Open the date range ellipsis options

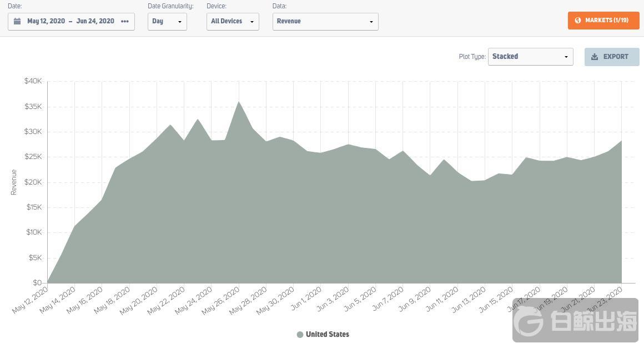[125, 21]
